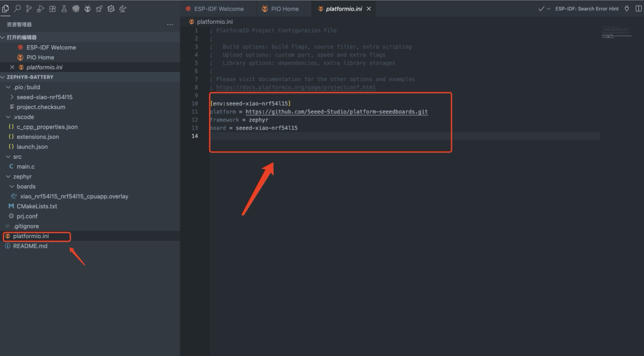
Task: Collapse the zephyr folder
Action: tap(90, 176)
